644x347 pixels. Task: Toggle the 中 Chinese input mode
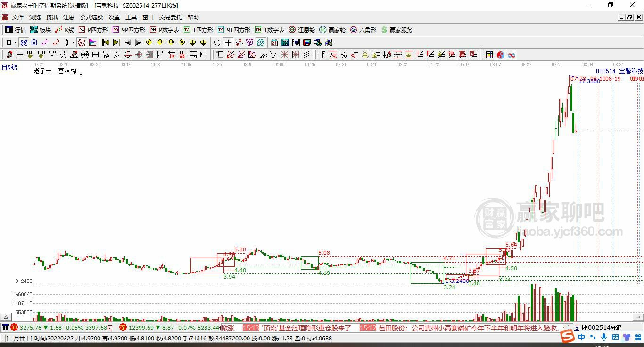tap(581, 337)
